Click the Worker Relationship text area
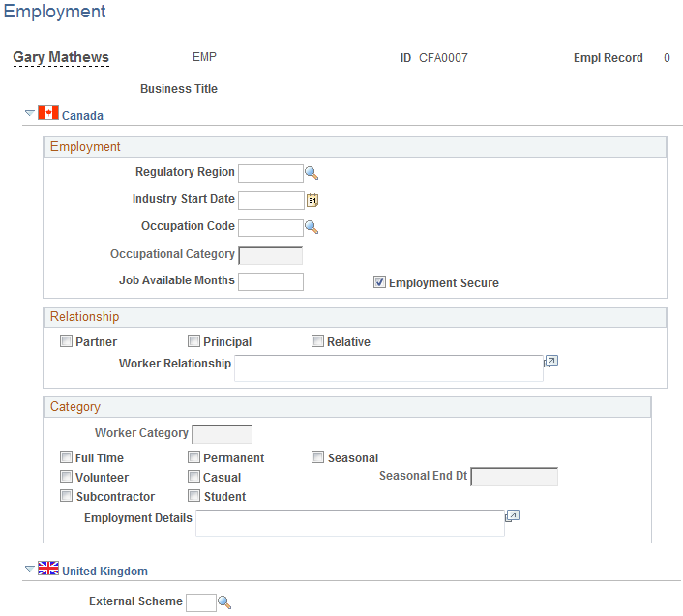The image size is (683, 616). pos(389,368)
